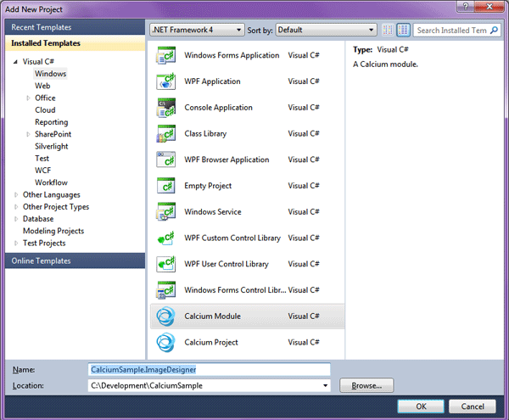The image size is (509, 420).
Task: Click 'Windows Forms Application' template name
Action: click(232, 55)
